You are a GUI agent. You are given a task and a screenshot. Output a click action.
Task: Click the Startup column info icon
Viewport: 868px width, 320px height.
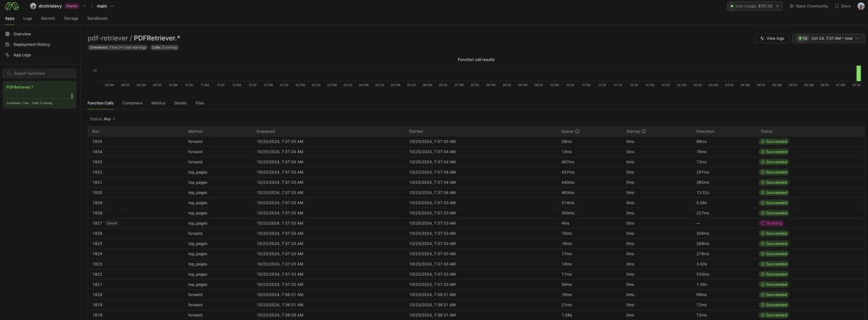tap(644, 131)
